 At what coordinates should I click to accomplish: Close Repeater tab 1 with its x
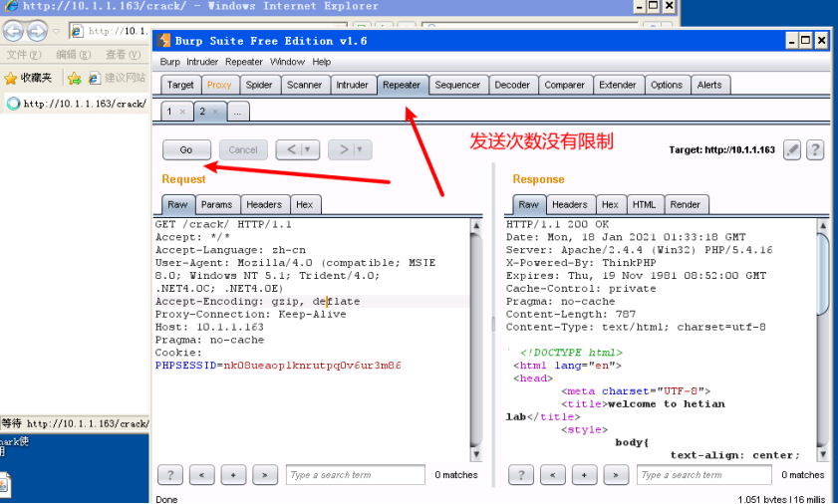pos(182,112)
